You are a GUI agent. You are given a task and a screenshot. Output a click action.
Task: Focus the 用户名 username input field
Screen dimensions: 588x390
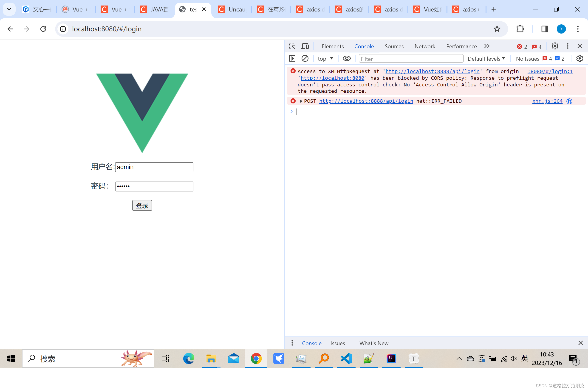coord(154,167)
